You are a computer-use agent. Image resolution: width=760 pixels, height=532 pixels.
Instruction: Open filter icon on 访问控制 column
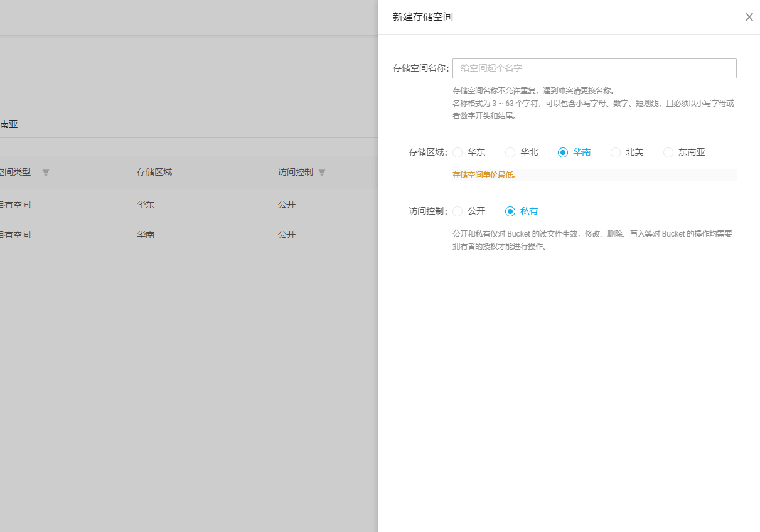pos(322,173)
